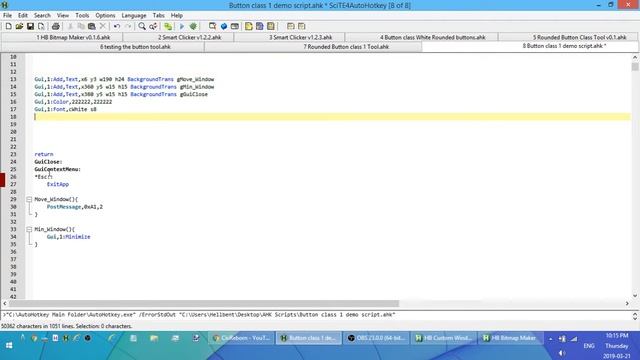Open Find and Replace toolbar icon
This screenshot has width=640, height=360.
point(153,26)
